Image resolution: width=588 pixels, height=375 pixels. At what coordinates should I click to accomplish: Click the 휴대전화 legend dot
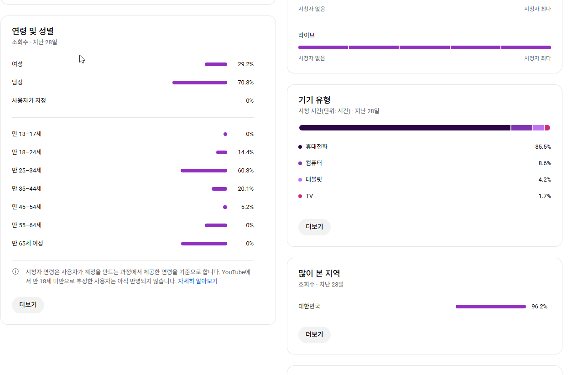[300, 147]
